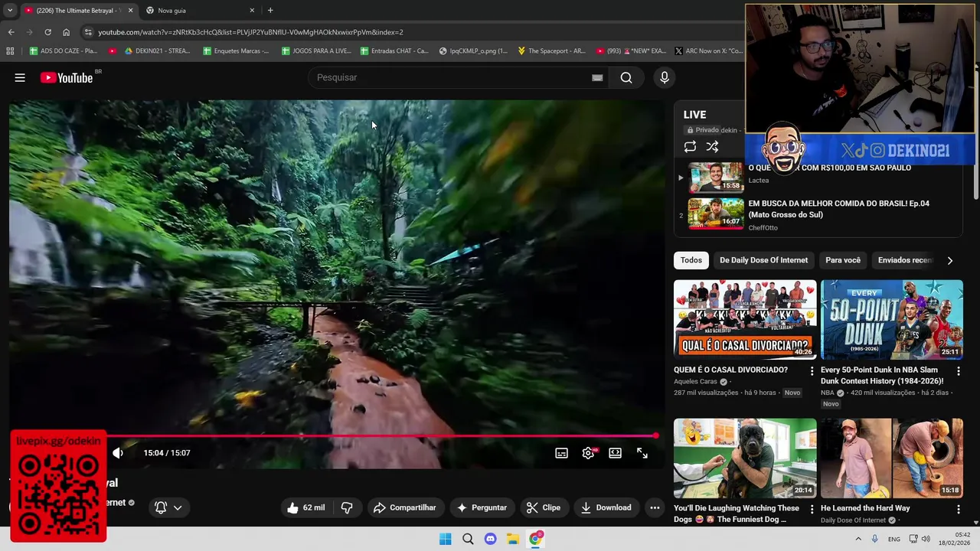Open on-screen keyboard icon in search box
Viewport: 980px width, 551px height.
597,77
